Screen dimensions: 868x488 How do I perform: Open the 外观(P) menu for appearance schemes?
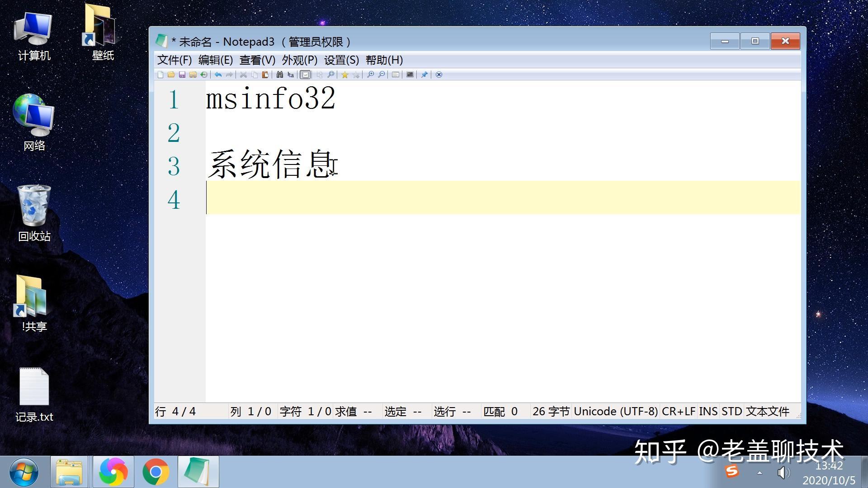pos(299,60)
